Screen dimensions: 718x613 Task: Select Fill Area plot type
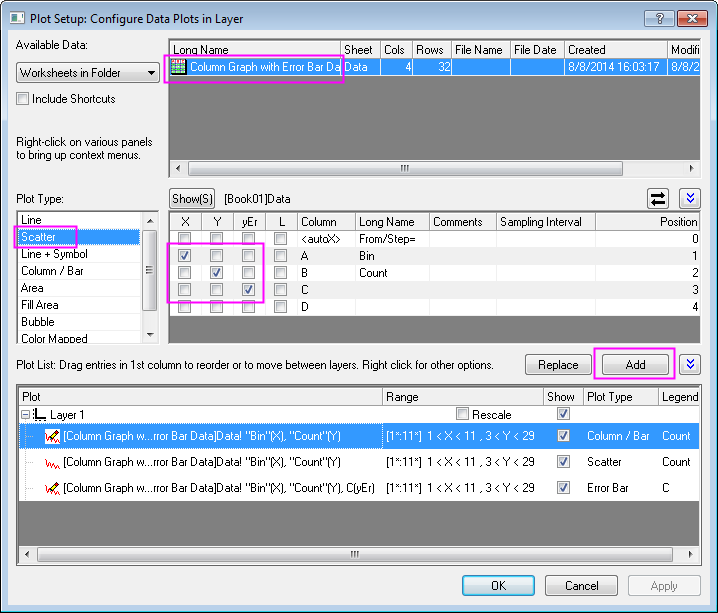click(79, 305)
